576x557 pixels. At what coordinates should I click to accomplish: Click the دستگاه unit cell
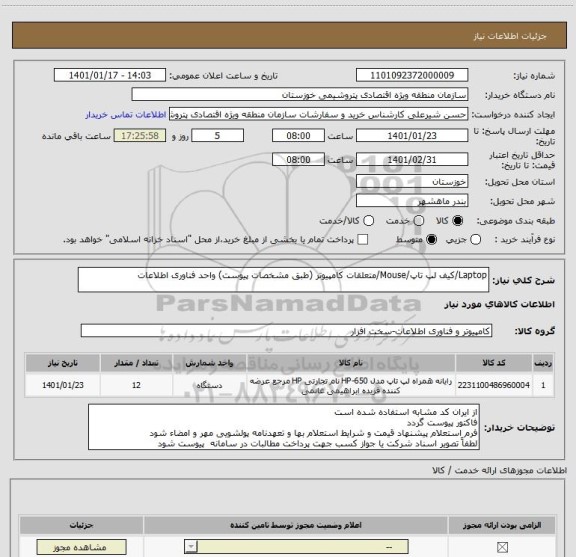click(209, 385)
